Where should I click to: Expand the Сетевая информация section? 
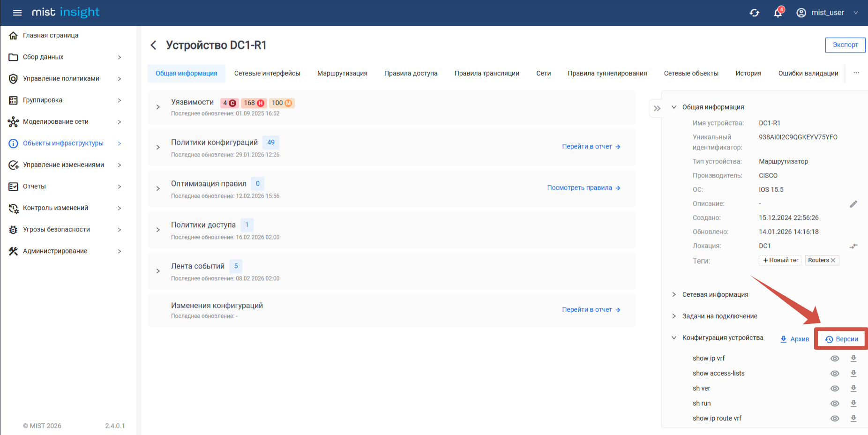(674, 295)
